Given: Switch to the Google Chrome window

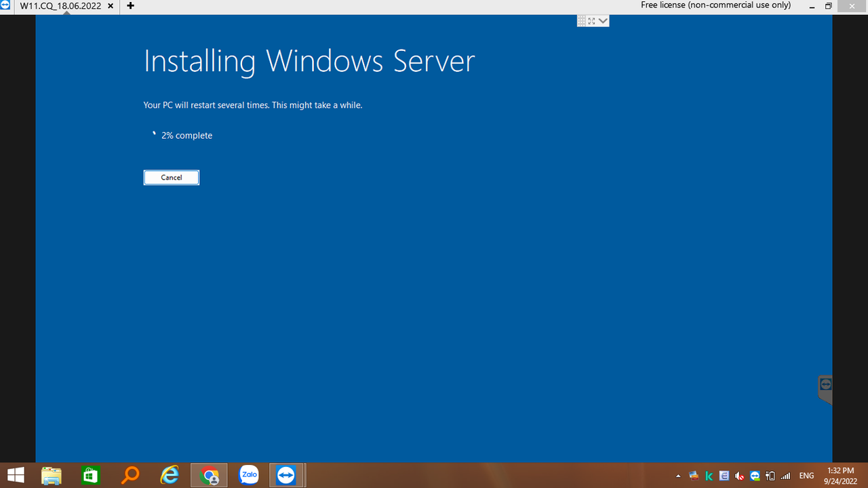Looking at the screenshot, I should pyautogui.click(x=209, y=475).
